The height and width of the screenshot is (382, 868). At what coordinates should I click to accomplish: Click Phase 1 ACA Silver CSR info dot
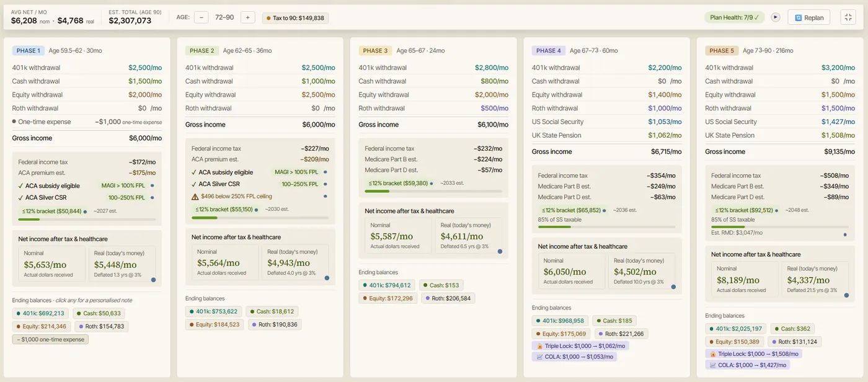click(152, 198)
